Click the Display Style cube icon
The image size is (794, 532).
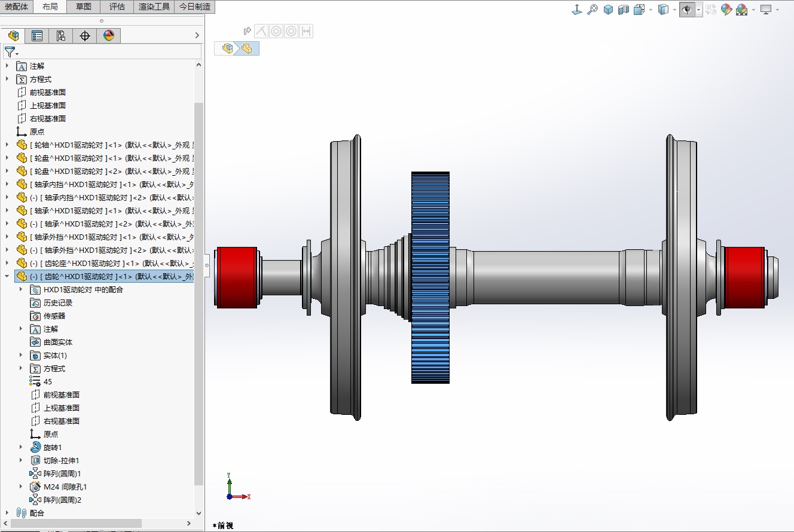(662, 10)
